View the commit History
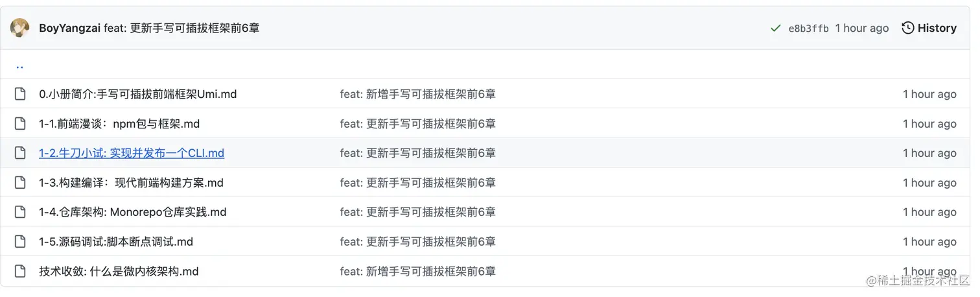 click(x=937, y=28)
